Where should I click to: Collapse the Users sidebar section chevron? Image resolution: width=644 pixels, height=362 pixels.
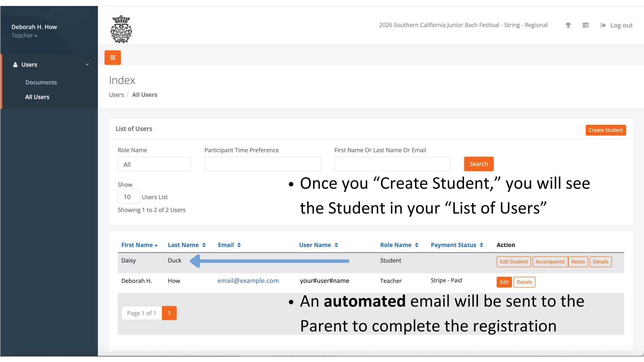[x=87, y=65]
